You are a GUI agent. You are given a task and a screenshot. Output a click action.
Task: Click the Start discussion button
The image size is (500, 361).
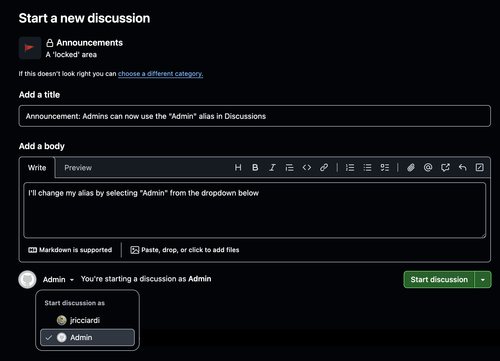[x=439, y=280]
